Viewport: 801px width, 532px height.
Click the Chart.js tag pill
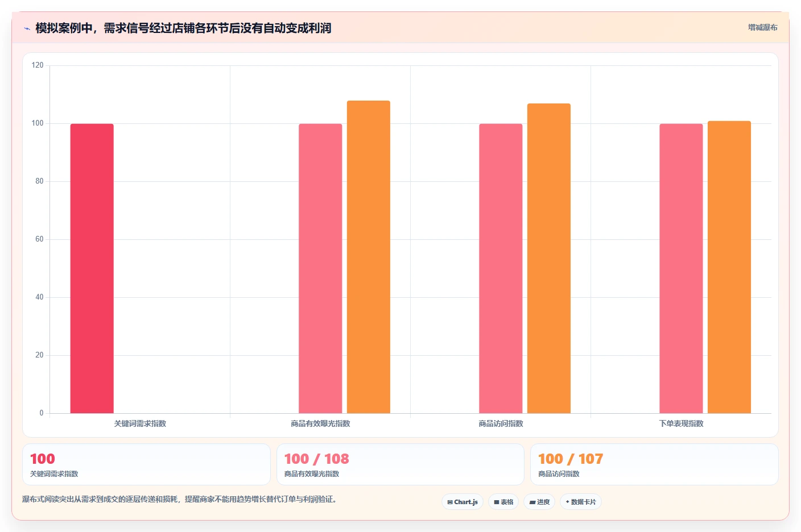pos(463,502)
